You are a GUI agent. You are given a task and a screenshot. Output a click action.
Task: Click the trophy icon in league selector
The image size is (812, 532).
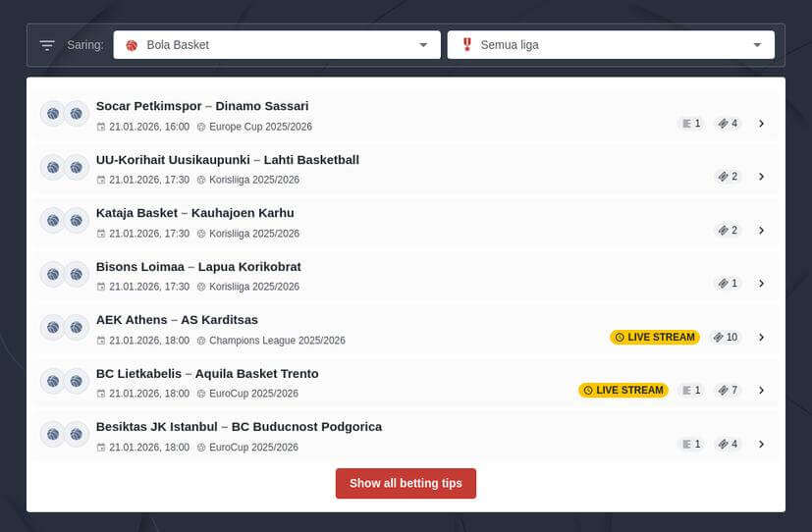coord(466,45)
